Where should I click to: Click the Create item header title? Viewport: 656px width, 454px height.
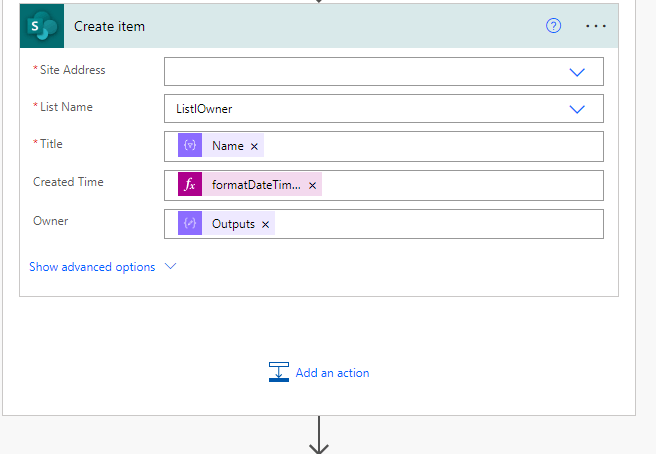(x=109, y=26)
